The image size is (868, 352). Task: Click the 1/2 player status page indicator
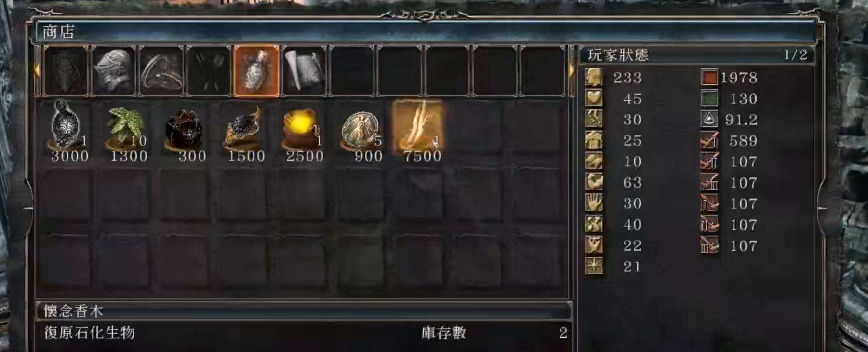tap(795, 54)
